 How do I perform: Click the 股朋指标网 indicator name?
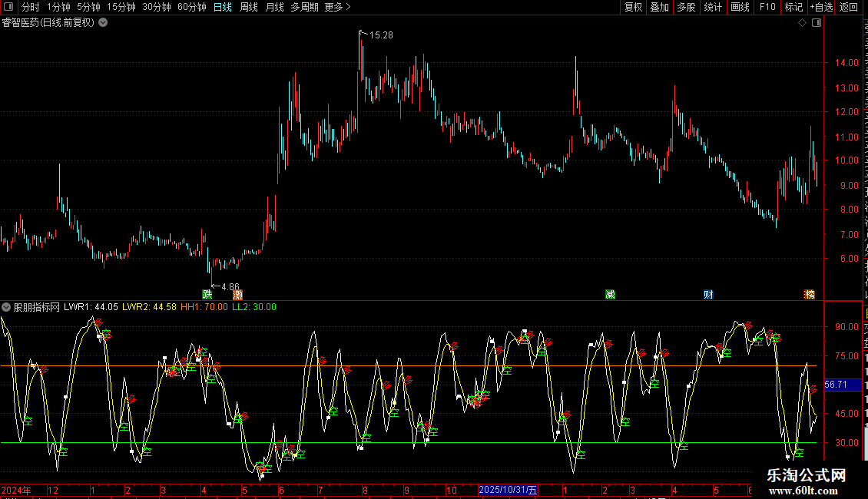(37, 307)
